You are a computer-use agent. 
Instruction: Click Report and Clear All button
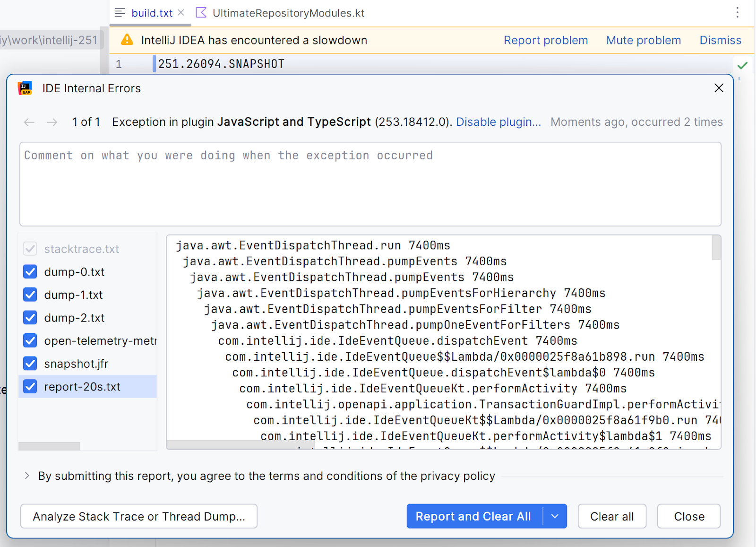[x=474, y=516]
